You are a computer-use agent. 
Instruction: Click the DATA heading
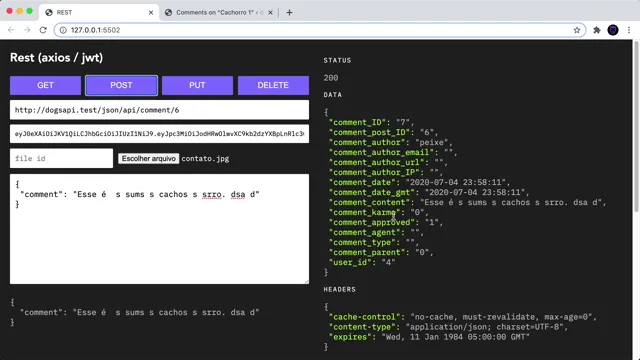(333, 95)
